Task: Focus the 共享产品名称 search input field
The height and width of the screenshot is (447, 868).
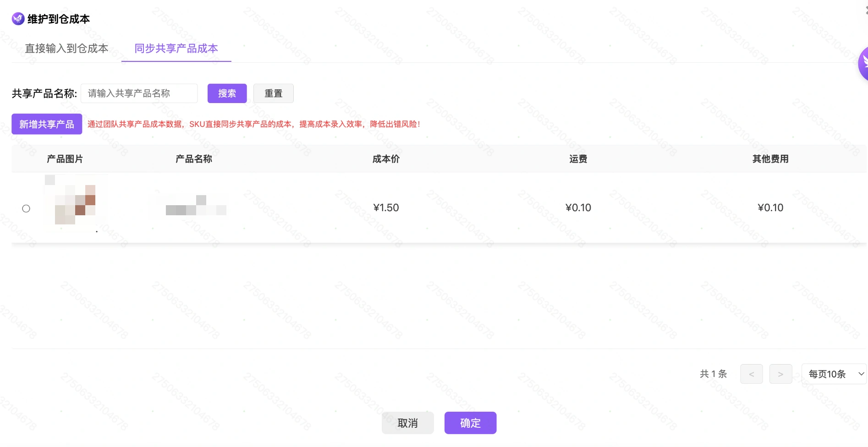Action: (139, 93)
